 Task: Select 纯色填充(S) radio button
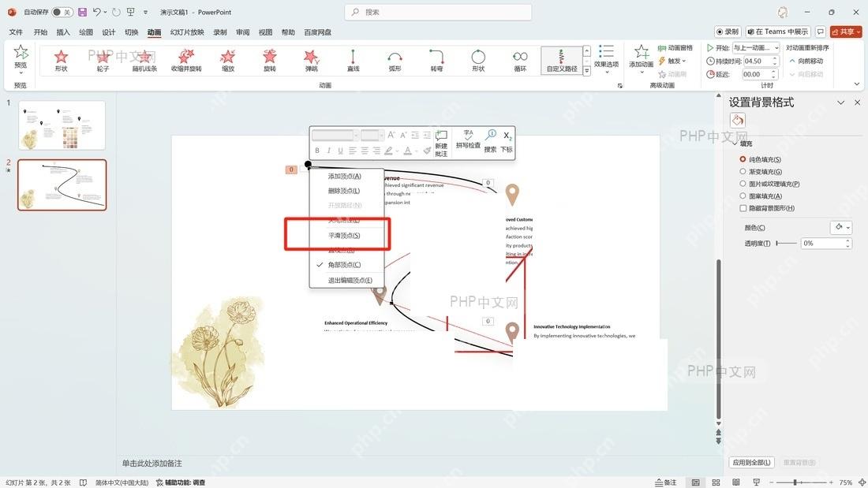(x=743, y=159)
